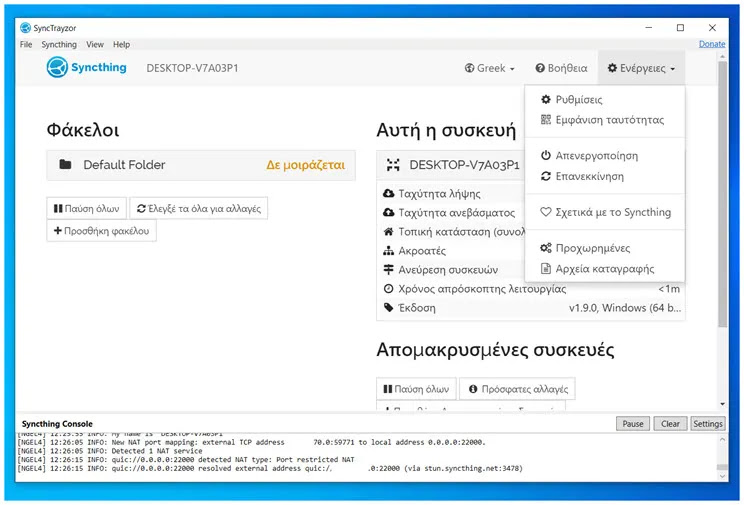The image size is (744, 505).
Task: Click the globe icon beside Greek
Action: pos(469,68)
